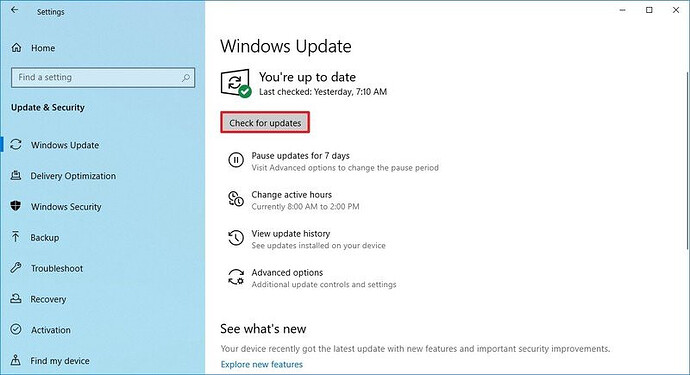Open Change active hours
This screenshot has width=690, height=375.
(x=292, y=195)
